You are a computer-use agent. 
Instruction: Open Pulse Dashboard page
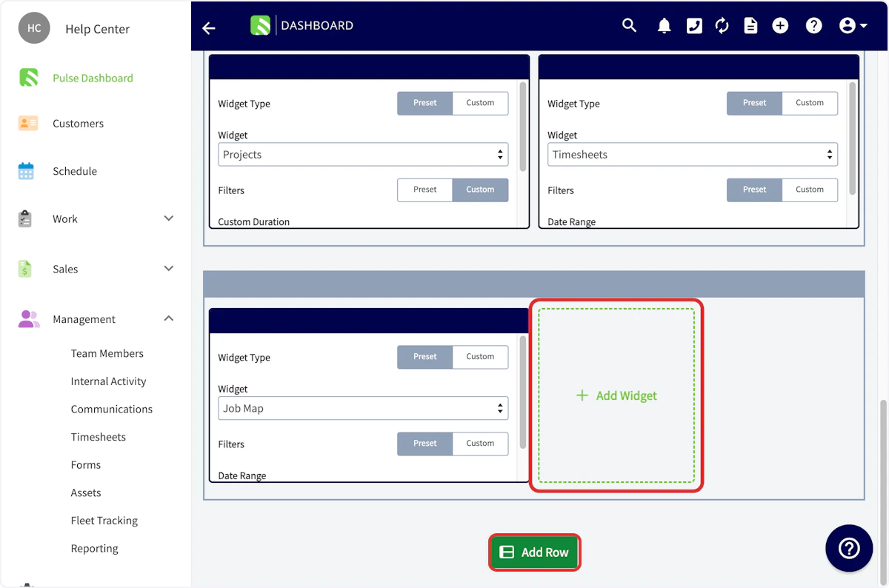coord(93,78)
